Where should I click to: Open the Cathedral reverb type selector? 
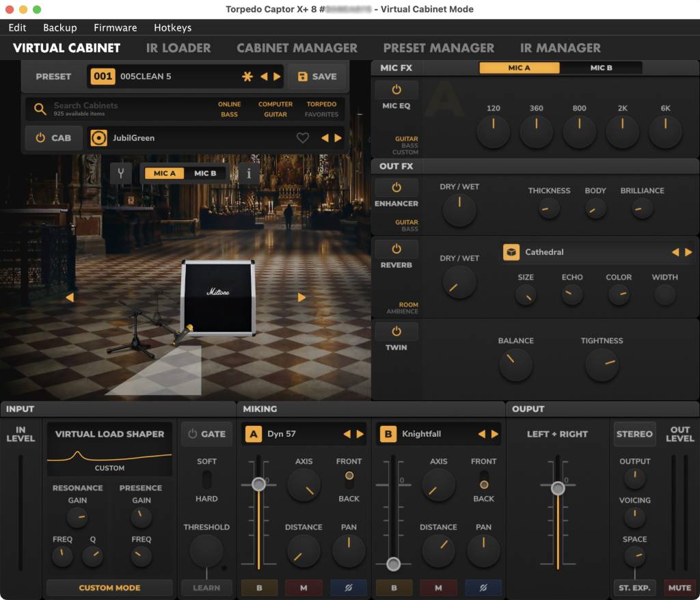pyautogui.click(x=597, y=252)
